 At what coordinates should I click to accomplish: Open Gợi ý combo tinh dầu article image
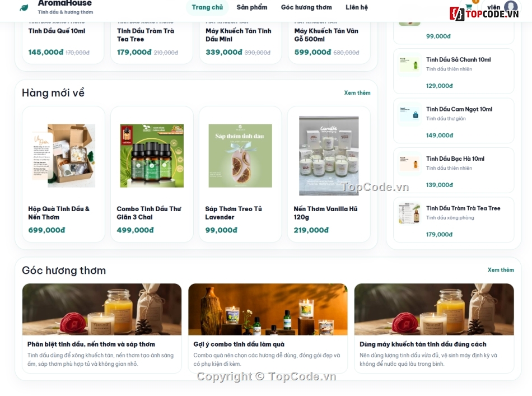(268, 309)
